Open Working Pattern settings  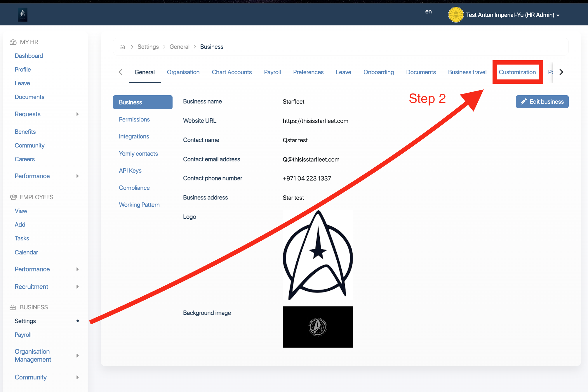(x=139, y=205)
